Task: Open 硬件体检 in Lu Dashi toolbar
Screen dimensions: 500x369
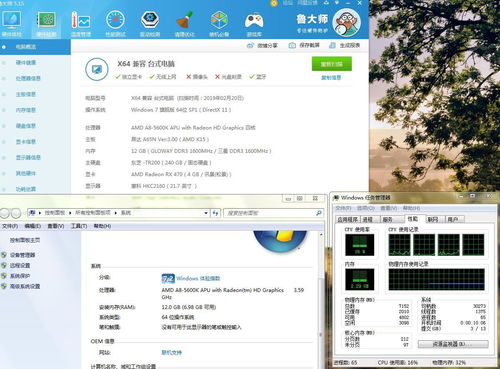Action: click(12, 24)
